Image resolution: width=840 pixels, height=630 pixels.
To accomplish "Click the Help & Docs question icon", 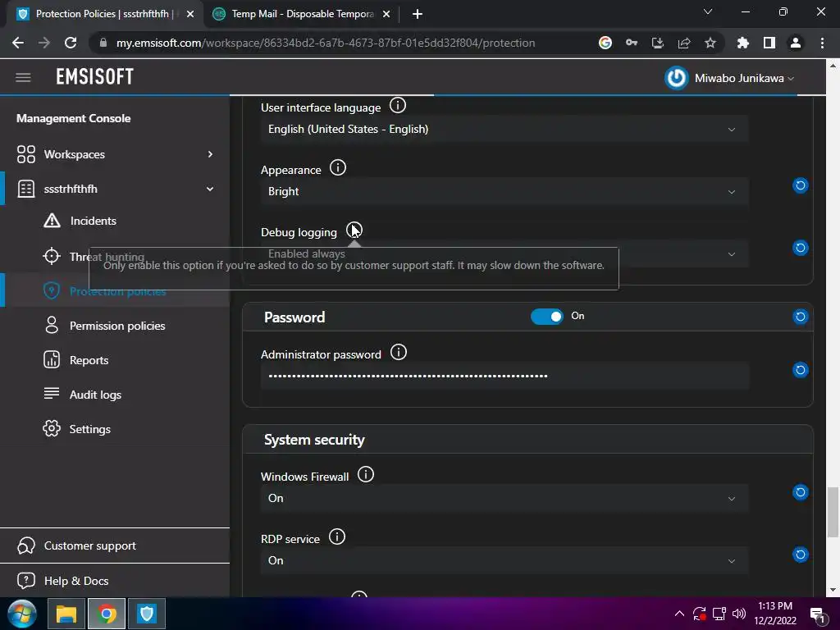I will click(26, 580).
